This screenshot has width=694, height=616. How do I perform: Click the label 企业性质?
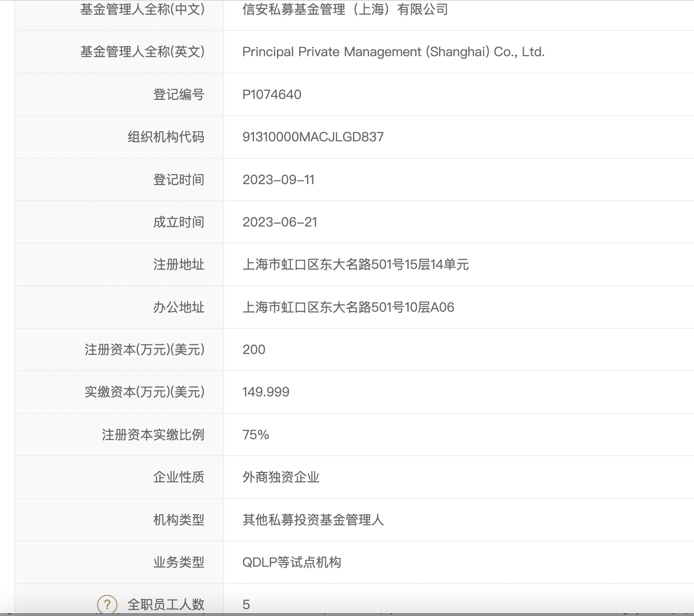tap(179, 477)
